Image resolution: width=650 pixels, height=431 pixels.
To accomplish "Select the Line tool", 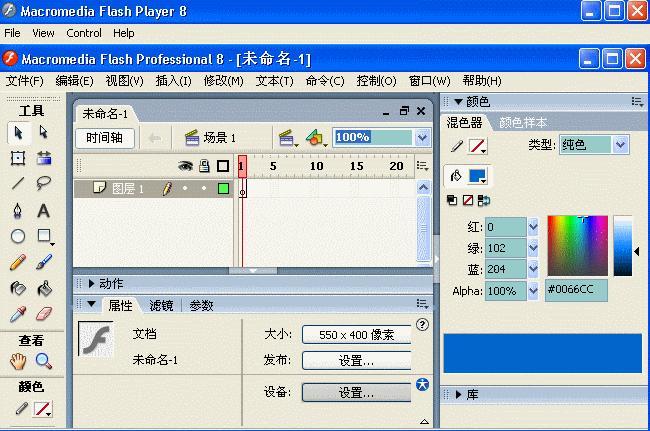I will point(18,183).
